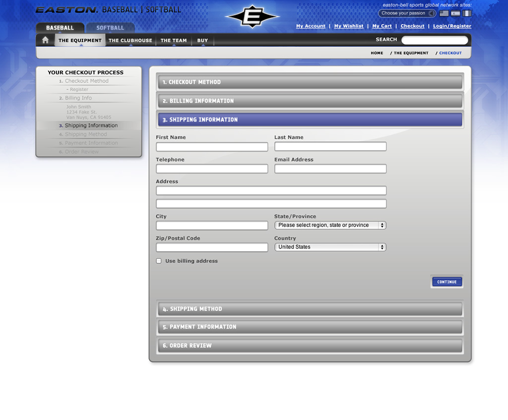Focus the First Name field
The height and width of the screenshot is (420, 508).
[x=212, y=147]
